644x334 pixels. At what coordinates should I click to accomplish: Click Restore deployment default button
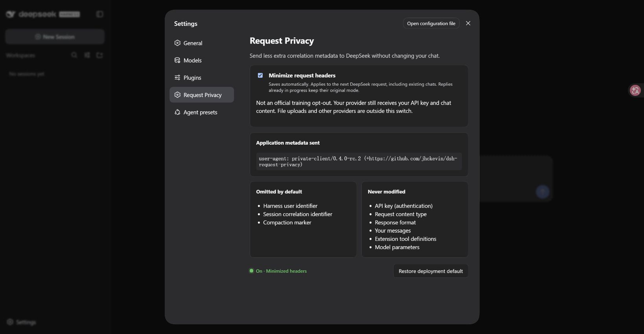431,271
